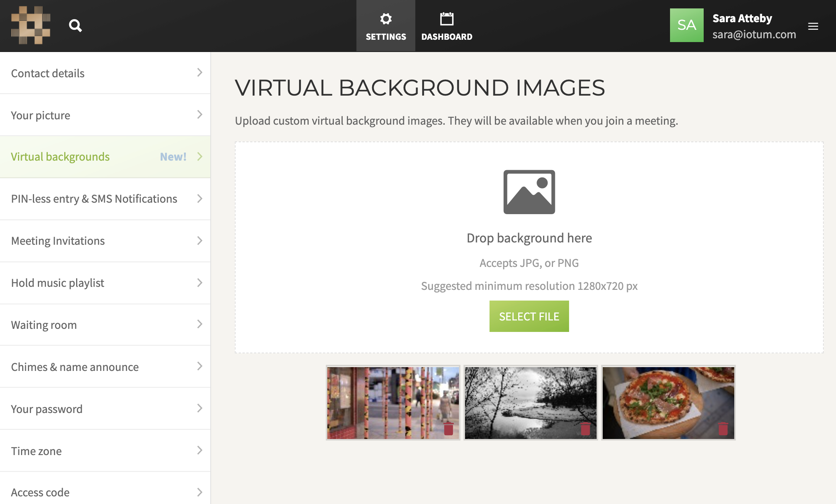Viewport: 836px width, 504px height.
Task: Click the SA user avatar
Action: 686,25
